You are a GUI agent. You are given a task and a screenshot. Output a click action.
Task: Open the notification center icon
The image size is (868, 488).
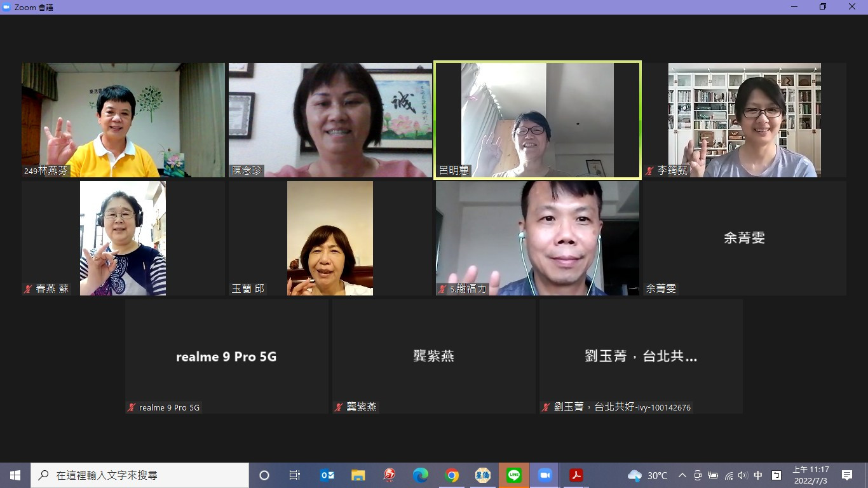tap(847, 475)
